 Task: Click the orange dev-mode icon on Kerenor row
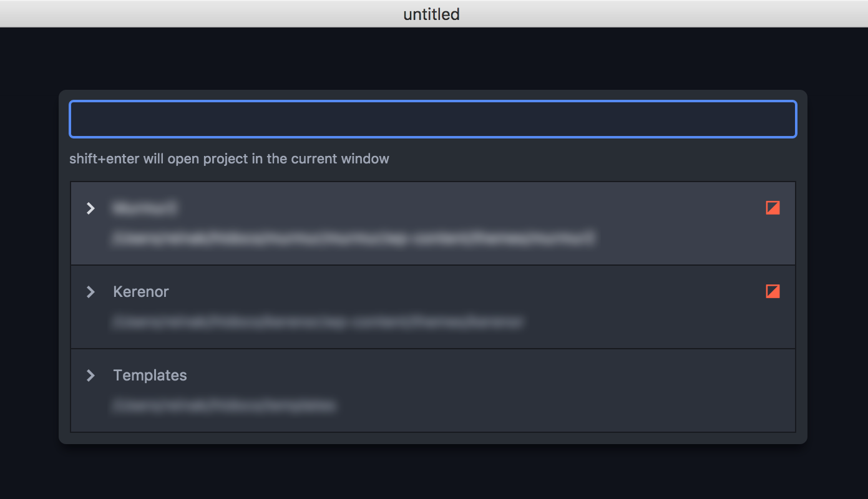(x=773, y=291)
